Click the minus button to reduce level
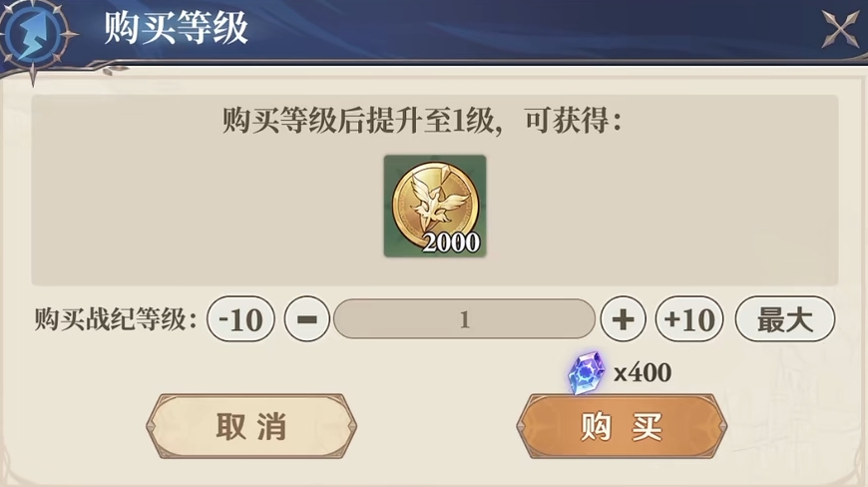 (307, 318)
